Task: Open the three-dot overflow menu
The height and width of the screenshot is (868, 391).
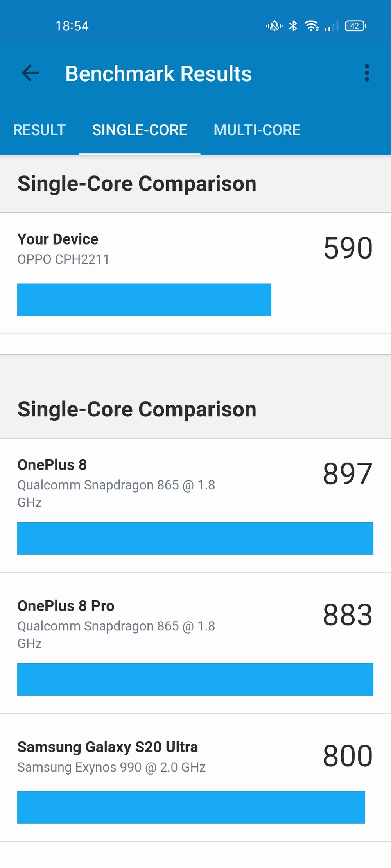Action: [366, 73]
